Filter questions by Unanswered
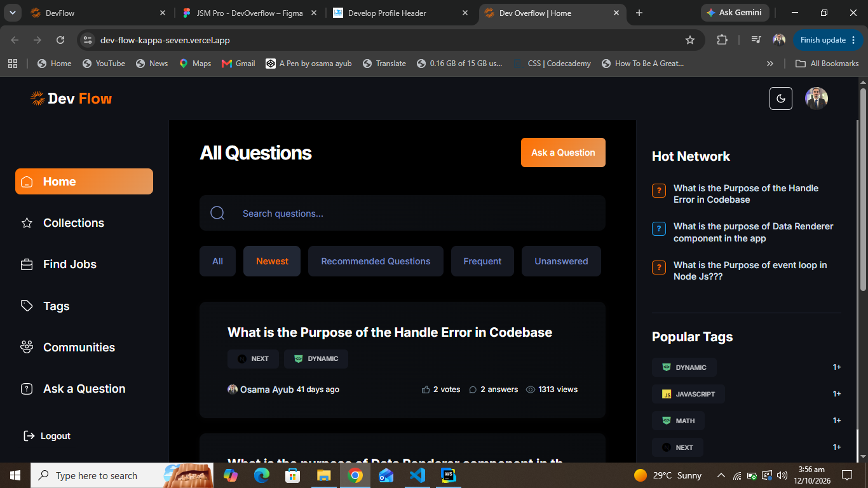Image resolution: width=868 pixels, height=488 pixels. tap(561, 261)
